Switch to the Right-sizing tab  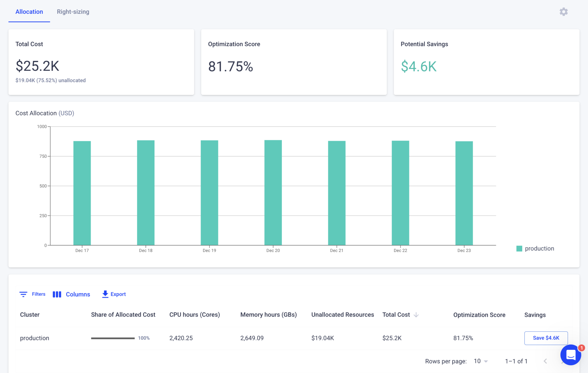click(x=73, y=12)
